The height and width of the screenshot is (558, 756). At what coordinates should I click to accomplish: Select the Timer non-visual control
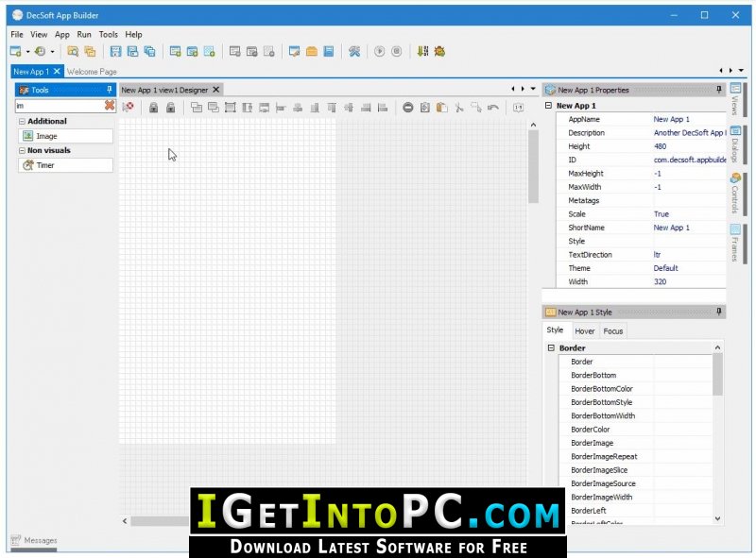click(x=44, y=165)
